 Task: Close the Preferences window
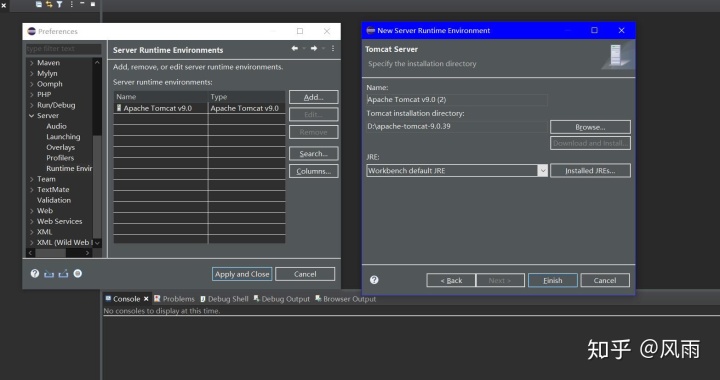pyautogui.click(x=327, y=31)
